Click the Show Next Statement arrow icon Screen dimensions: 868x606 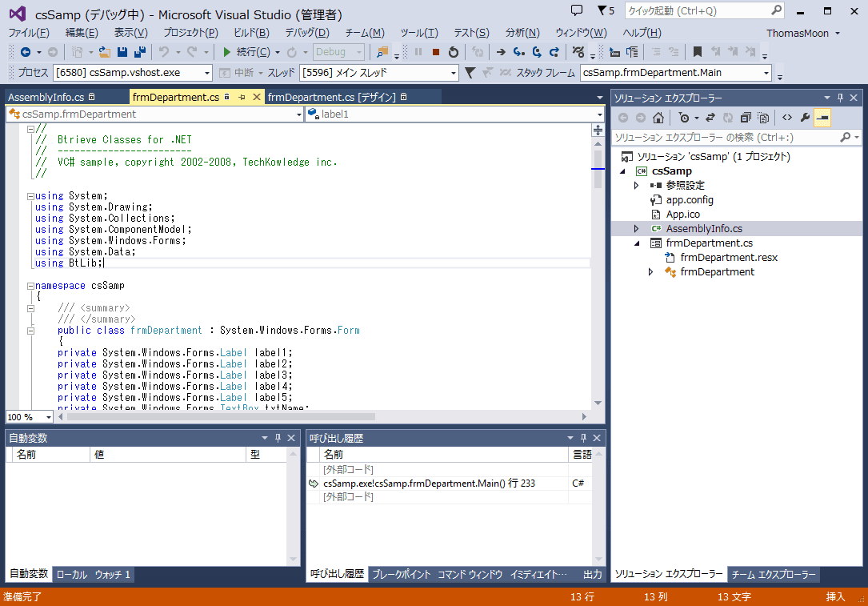point(501,52)
